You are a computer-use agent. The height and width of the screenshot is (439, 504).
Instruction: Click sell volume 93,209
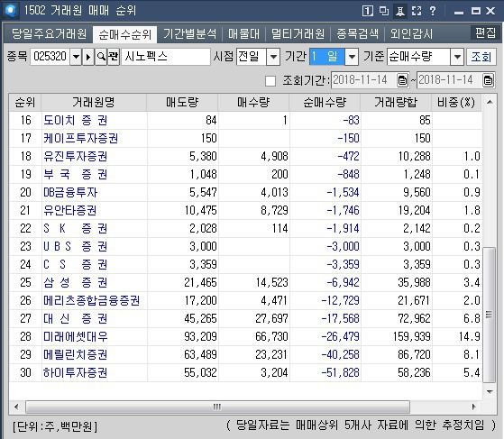(200, 336)
